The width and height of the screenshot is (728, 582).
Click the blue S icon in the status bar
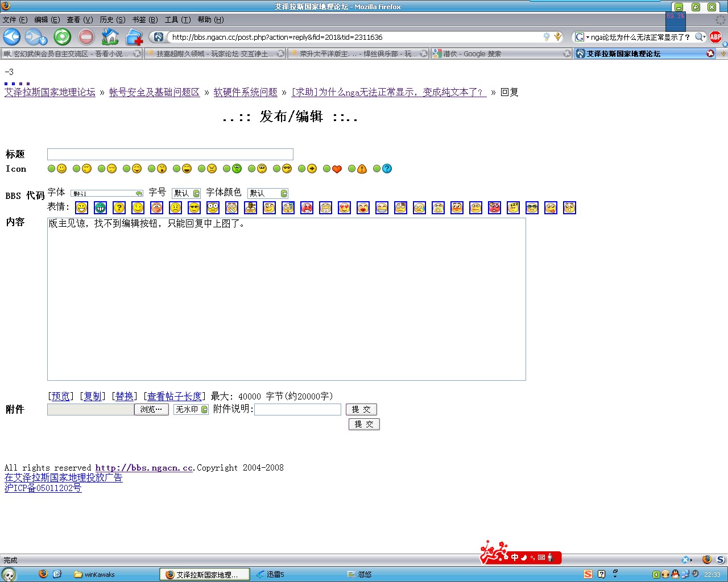click(721, 560)
